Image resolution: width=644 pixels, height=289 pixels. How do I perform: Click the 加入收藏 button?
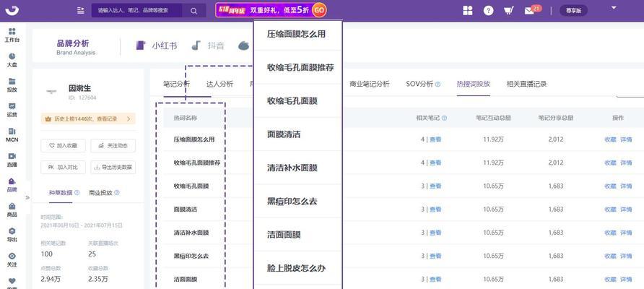(64, 145)
